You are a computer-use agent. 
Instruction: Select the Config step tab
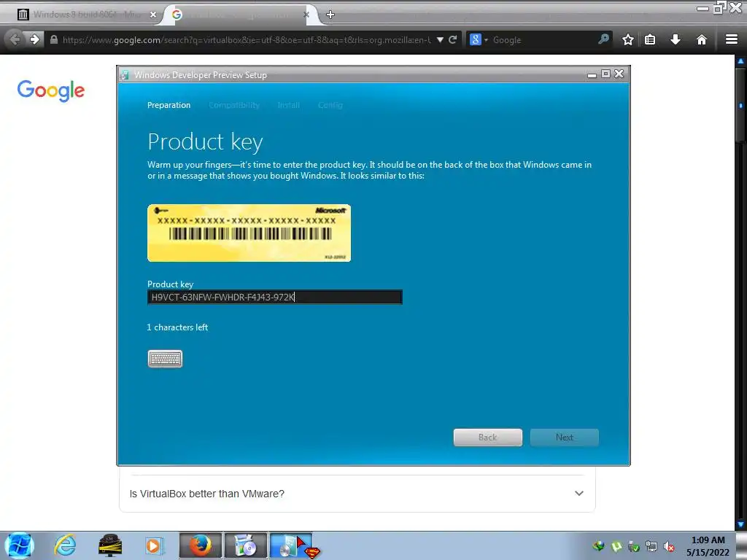tap(330, 105)
